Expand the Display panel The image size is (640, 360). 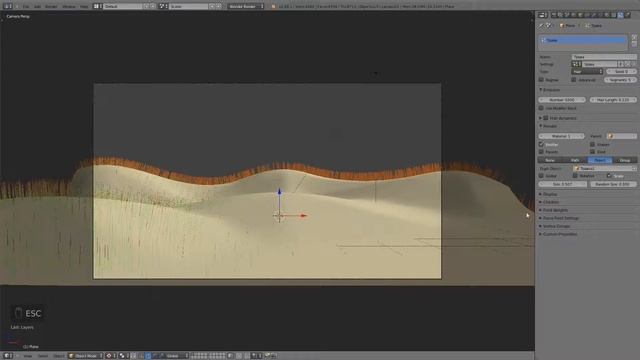[549, 194]
